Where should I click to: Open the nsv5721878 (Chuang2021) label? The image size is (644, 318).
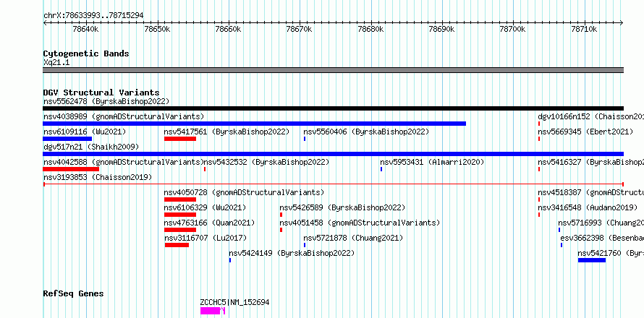353,238
